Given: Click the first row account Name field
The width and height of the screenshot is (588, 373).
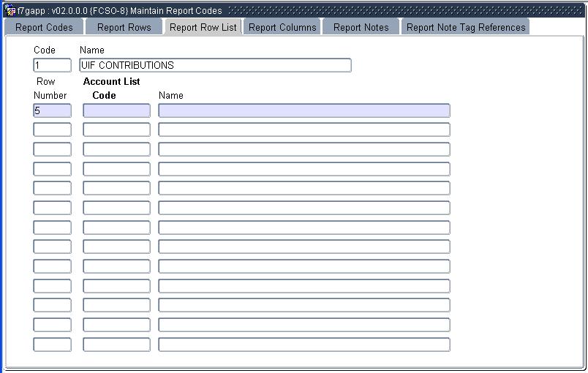Looking at the screenshot, I should (304, 110).
